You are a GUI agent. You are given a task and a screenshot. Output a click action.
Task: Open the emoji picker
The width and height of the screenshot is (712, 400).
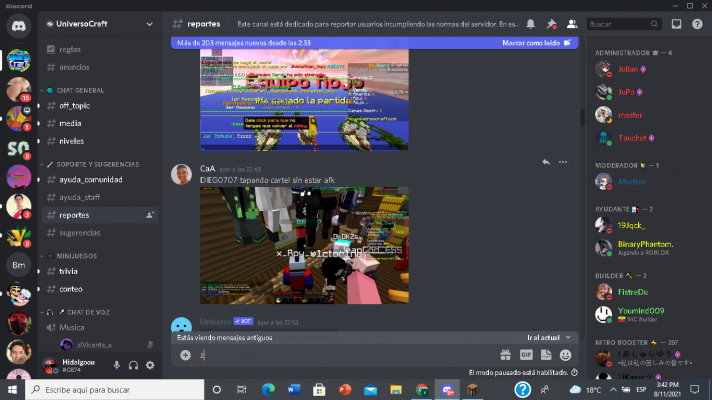[565, 355]
